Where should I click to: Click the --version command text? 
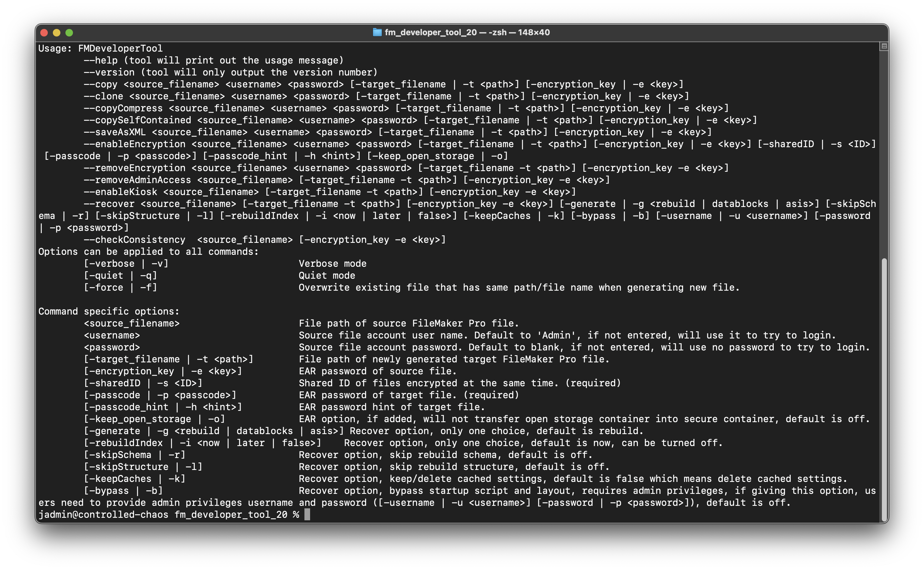(109, 72)
